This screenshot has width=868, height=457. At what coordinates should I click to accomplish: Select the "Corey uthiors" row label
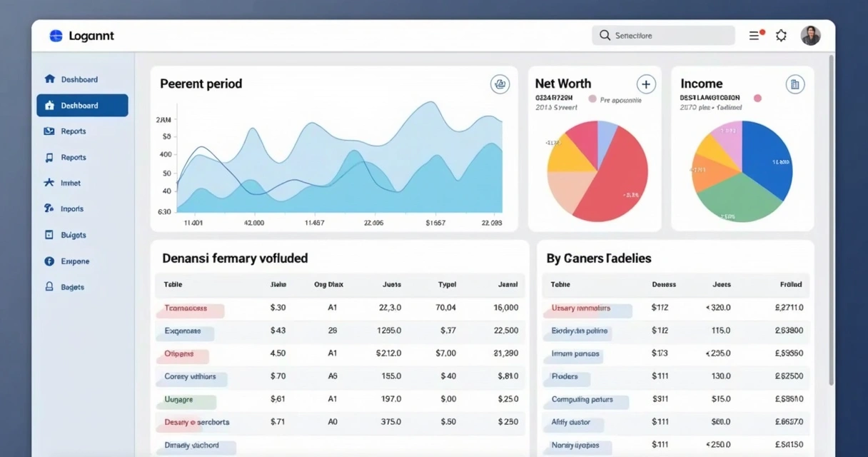pyautogui.click(x=191, y=376)
